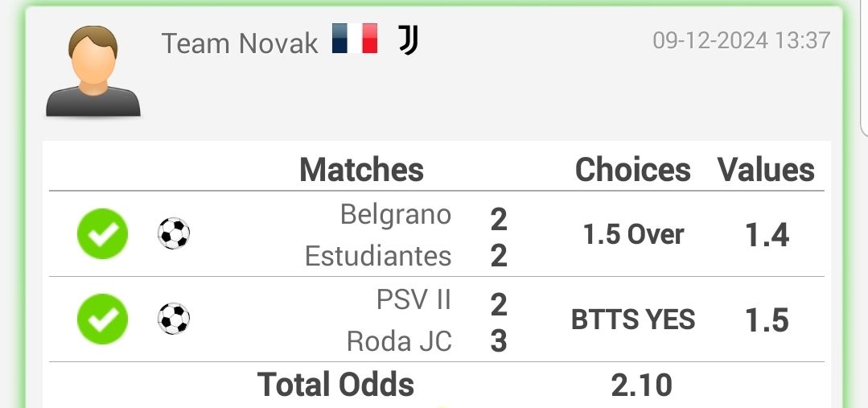This screenshot has width=868, height=408.
Task: Tap the 1.5 Over choice
Action: click(x=633, y=235)
